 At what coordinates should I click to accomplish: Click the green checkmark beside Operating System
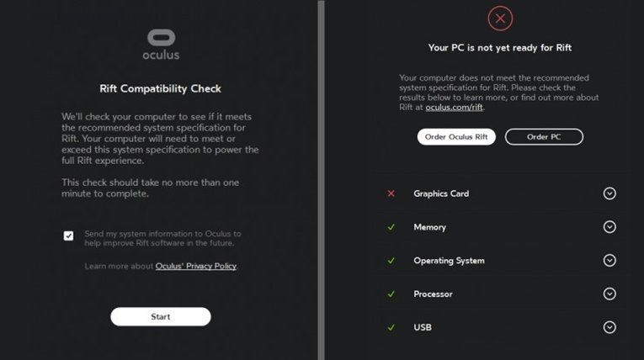pos(391,261)
